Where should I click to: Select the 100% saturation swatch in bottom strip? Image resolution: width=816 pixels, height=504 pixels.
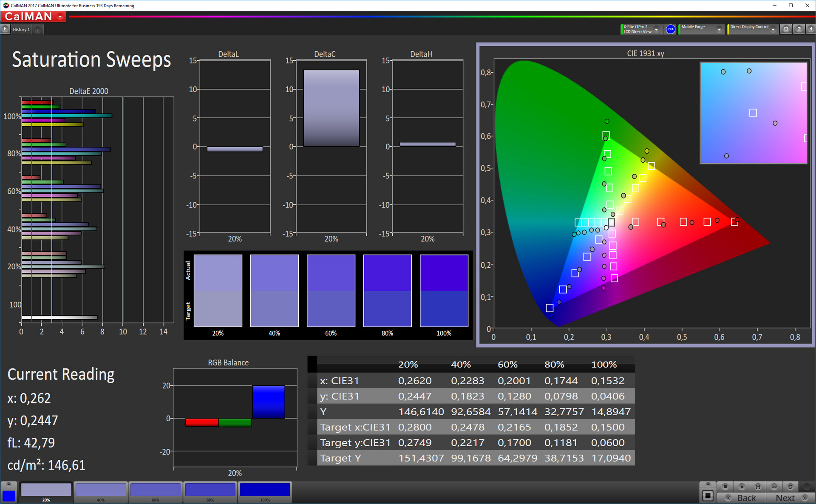(x=265, y=492)
